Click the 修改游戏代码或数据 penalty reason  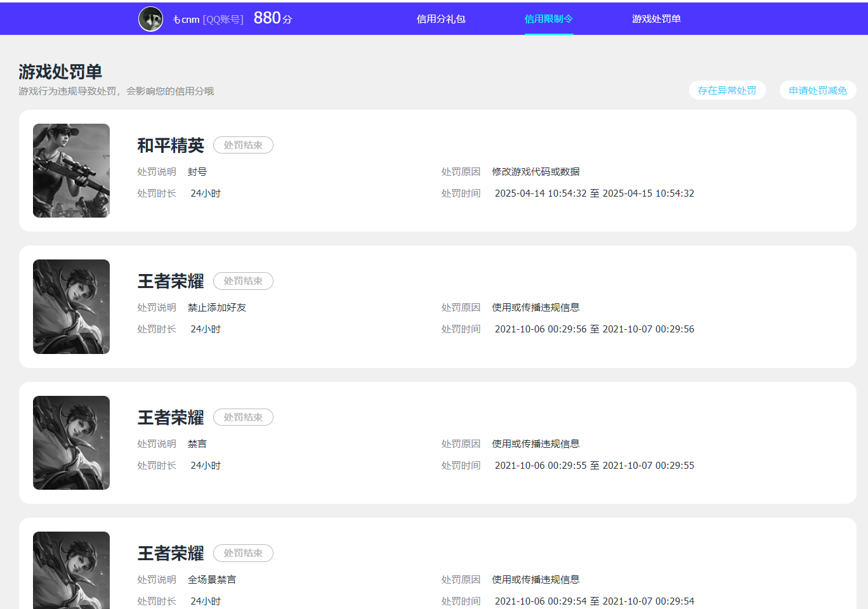[536, 172]
